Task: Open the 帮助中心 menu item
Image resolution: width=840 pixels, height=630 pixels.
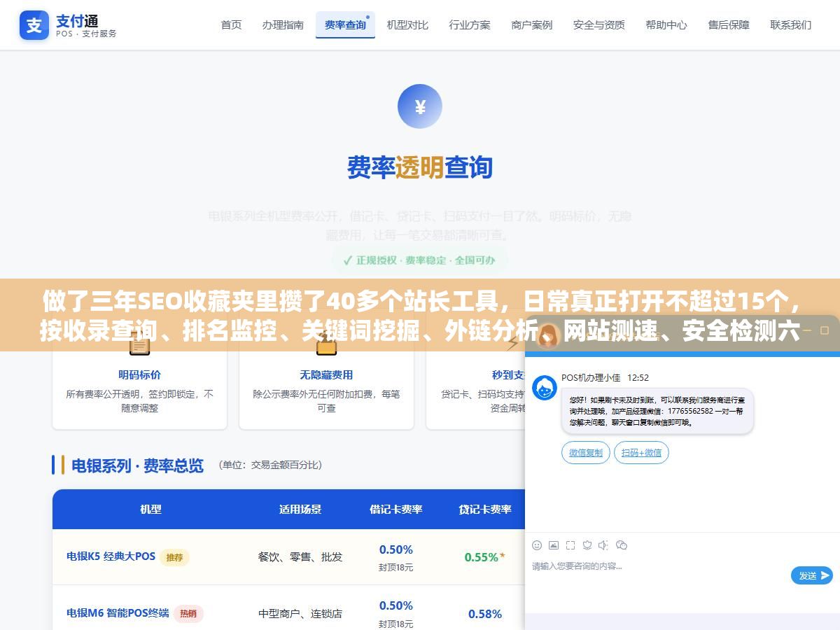Action: point(666,24)
